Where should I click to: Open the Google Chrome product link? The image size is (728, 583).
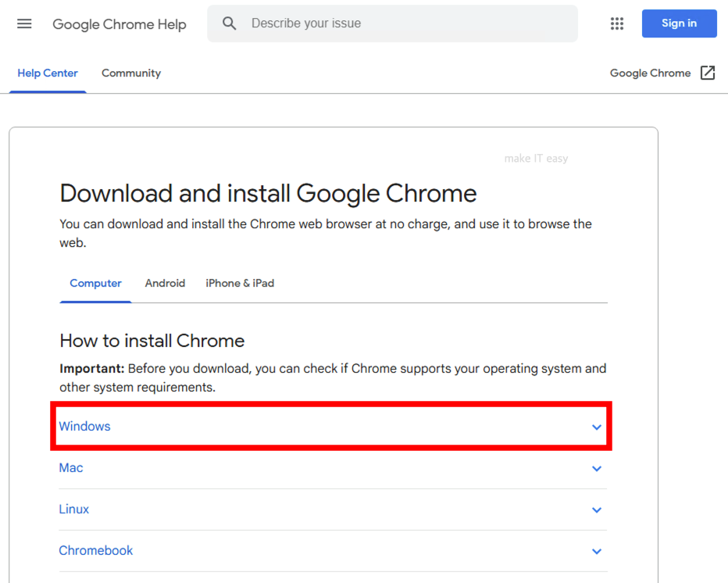pyautogui.click(x=650, y=73)
